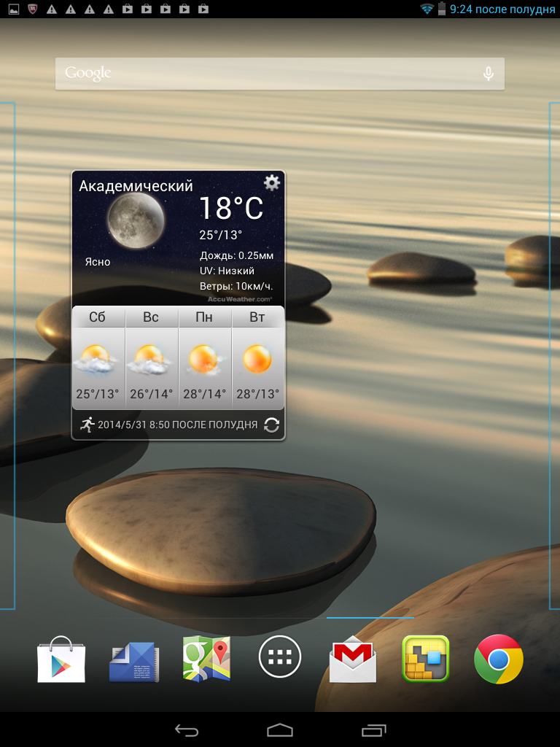Tap the voice search microphone
Viewport: 560px width, 747px height.
(x=488, y=74)
